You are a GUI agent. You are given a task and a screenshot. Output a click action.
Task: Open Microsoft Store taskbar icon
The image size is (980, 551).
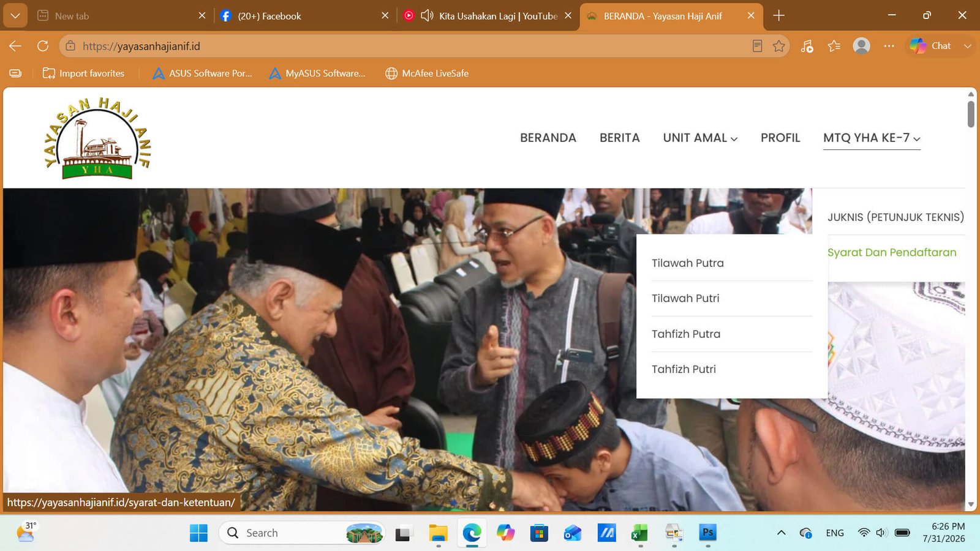click(539, 533)
